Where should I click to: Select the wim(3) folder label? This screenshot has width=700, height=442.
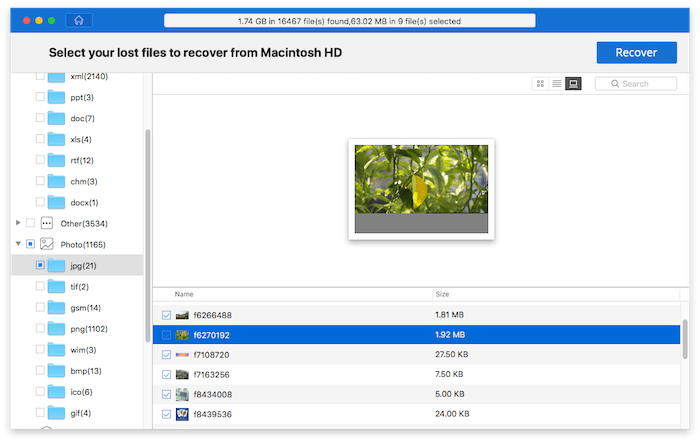coord(83,350)
